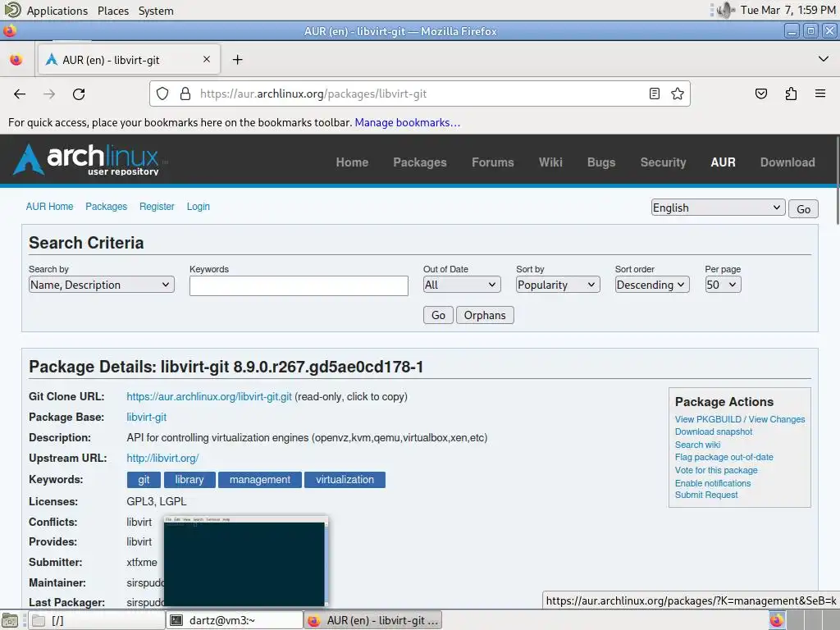This screenshot has height=630, width=840.
Task: Open Wiki in Arch navigation
Action: (x=550, y=162)
